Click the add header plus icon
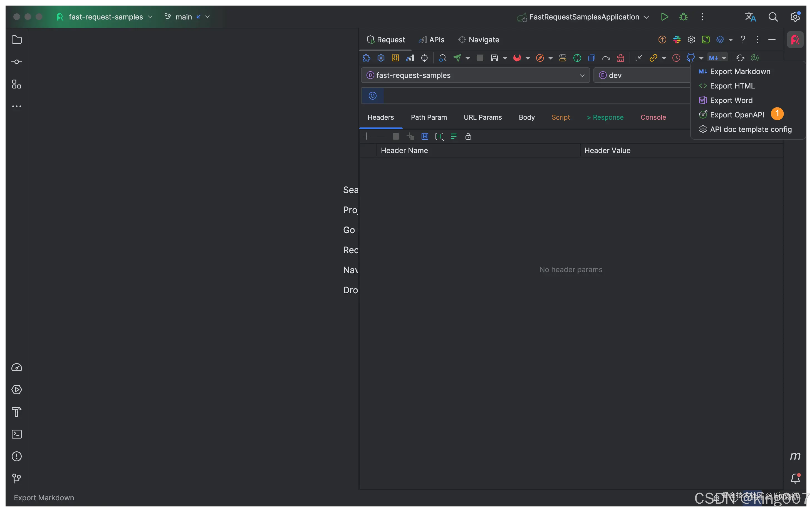 [367, 136]
